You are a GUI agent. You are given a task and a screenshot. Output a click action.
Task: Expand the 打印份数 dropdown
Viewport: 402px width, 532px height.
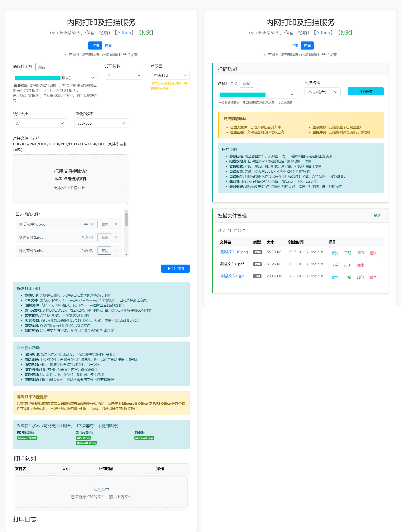pos(124,75)
